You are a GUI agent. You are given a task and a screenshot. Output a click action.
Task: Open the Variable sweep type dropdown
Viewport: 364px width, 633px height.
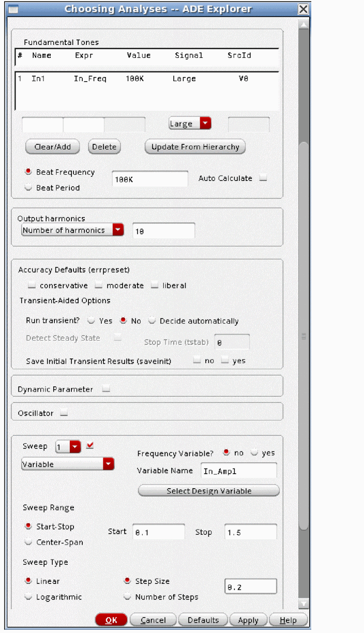point(68,464)
